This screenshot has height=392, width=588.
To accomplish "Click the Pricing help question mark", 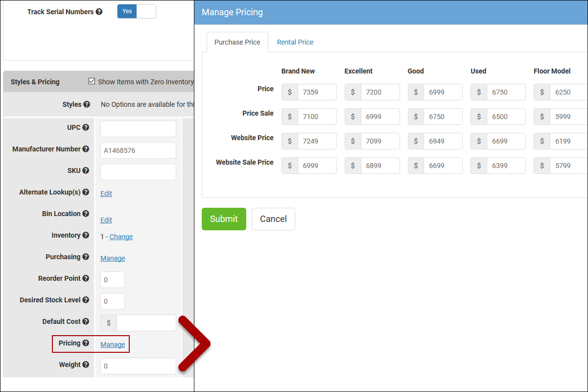I will (x=86, y=343).
